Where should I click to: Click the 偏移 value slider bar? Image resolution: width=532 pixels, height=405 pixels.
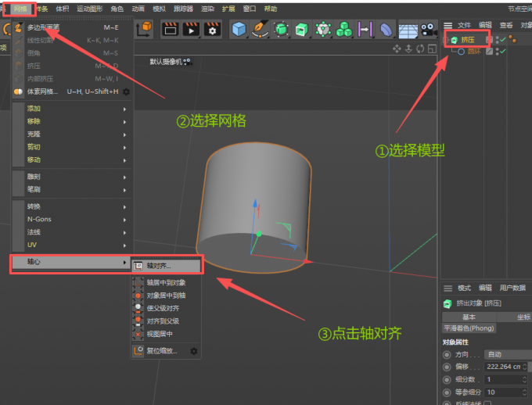530,367
